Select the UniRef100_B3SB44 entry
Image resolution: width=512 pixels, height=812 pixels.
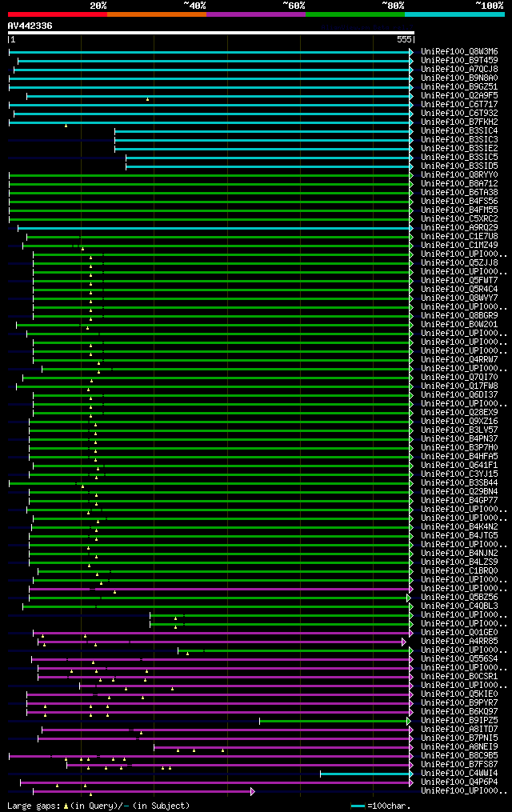[x=460, y=483]
